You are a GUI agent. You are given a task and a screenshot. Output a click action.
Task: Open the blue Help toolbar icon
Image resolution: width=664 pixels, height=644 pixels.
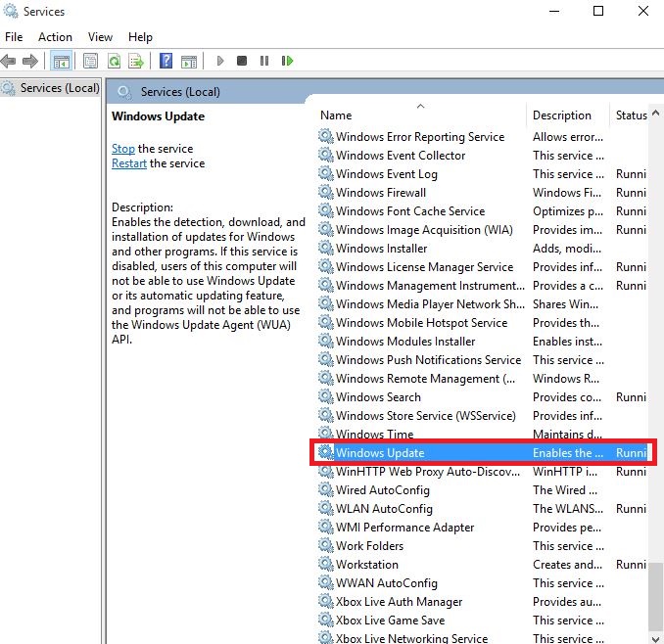tap(166, 61)
